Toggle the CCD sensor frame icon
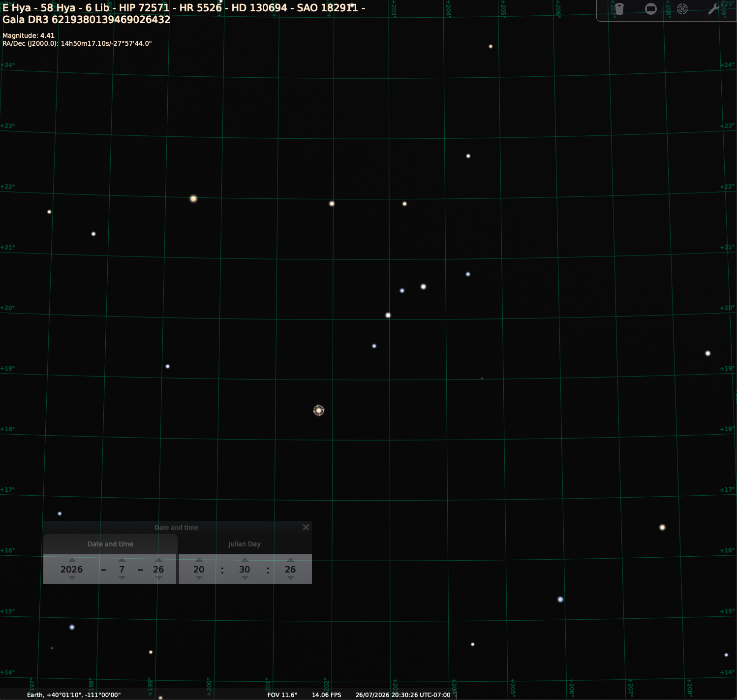Screen dimensions: 737x700 click(x=651, y=9)
